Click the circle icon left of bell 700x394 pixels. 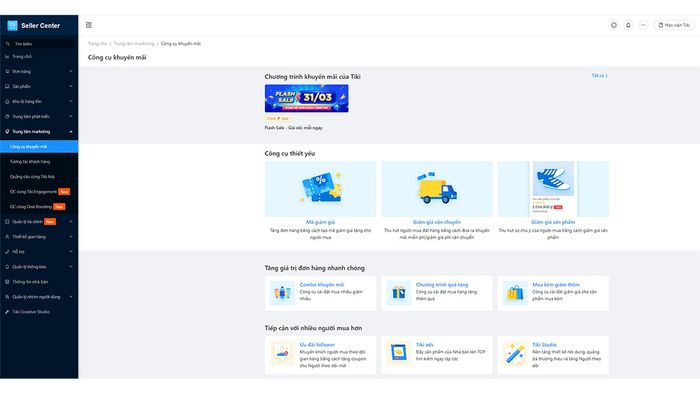[614, 25]
